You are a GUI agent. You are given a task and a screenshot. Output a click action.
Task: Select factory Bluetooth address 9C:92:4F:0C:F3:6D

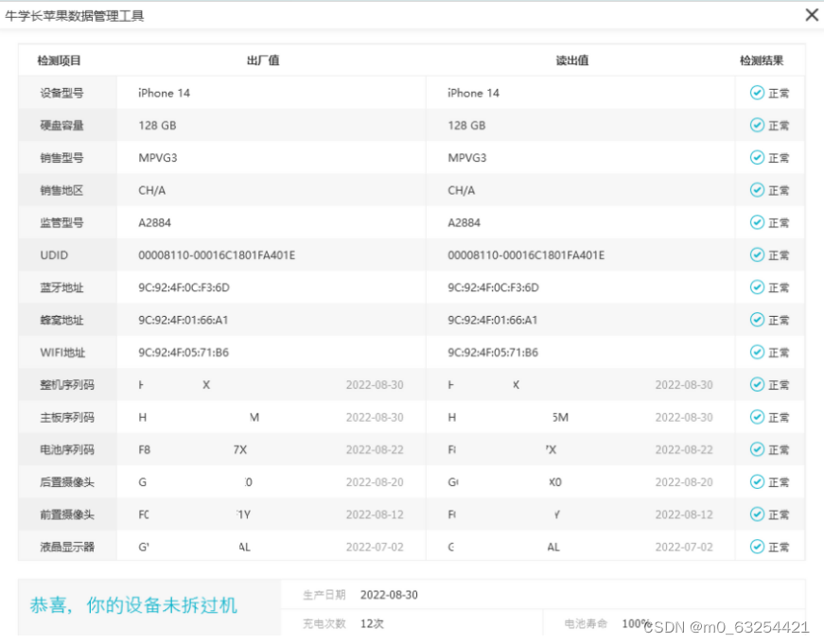(184, 287)
